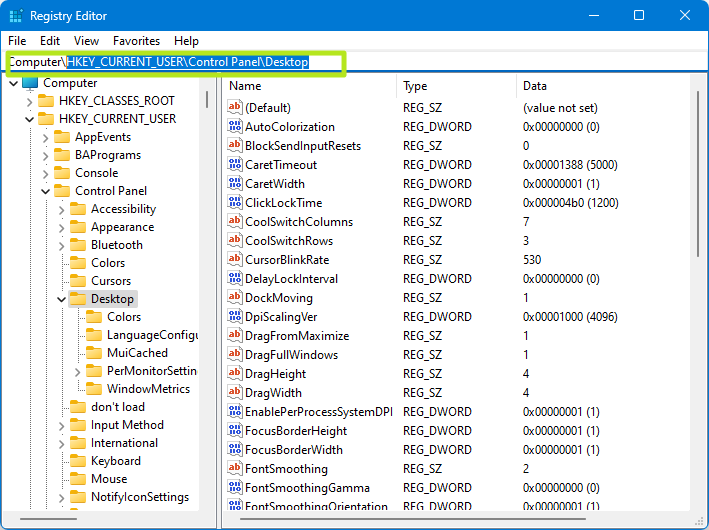Click the CoolSwitchColumns string icon

(x=235, y=221)
